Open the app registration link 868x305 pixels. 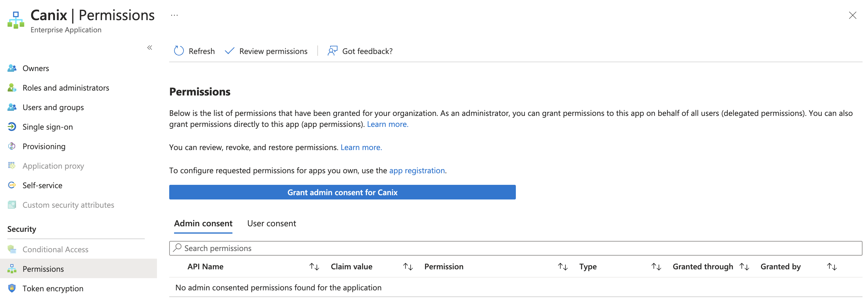417,170
